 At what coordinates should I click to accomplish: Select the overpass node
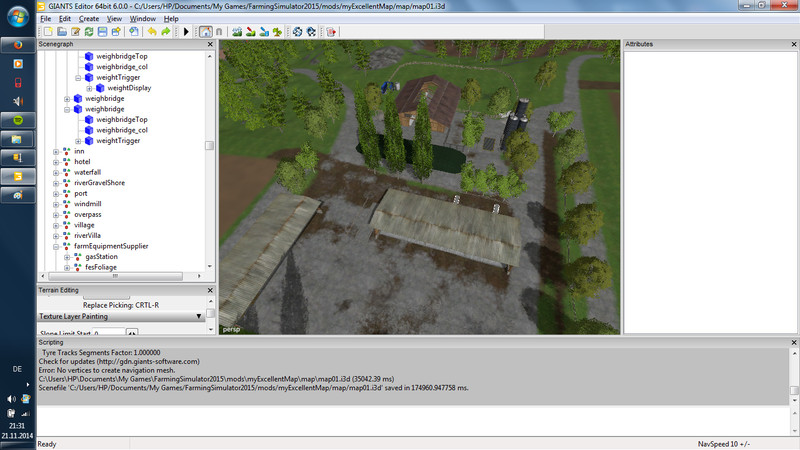tap(88, 214)
